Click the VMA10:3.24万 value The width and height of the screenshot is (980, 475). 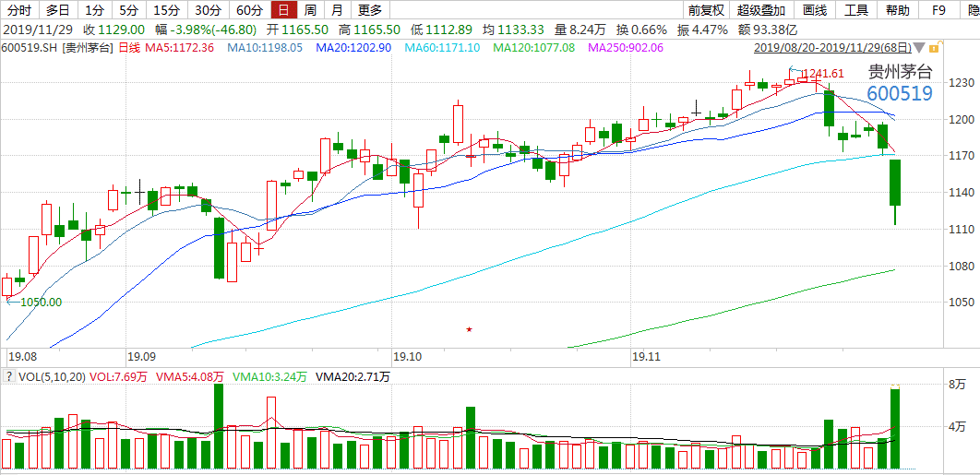[270, 377]
